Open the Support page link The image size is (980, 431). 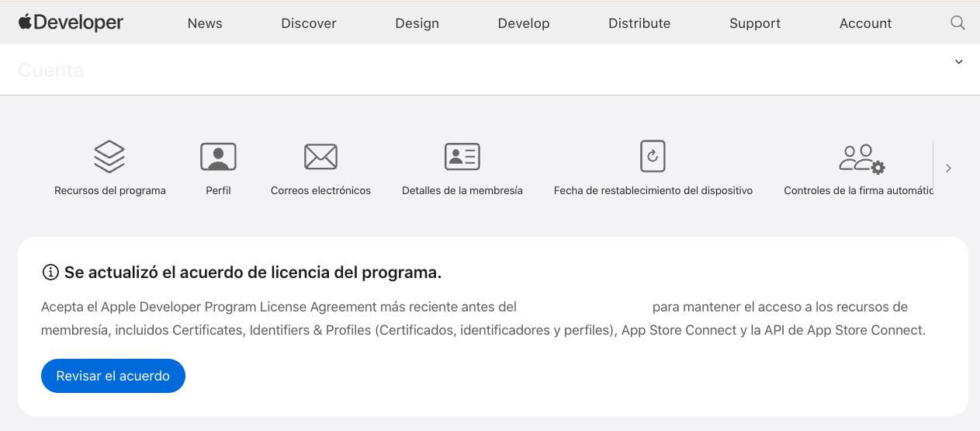[755, 23]
